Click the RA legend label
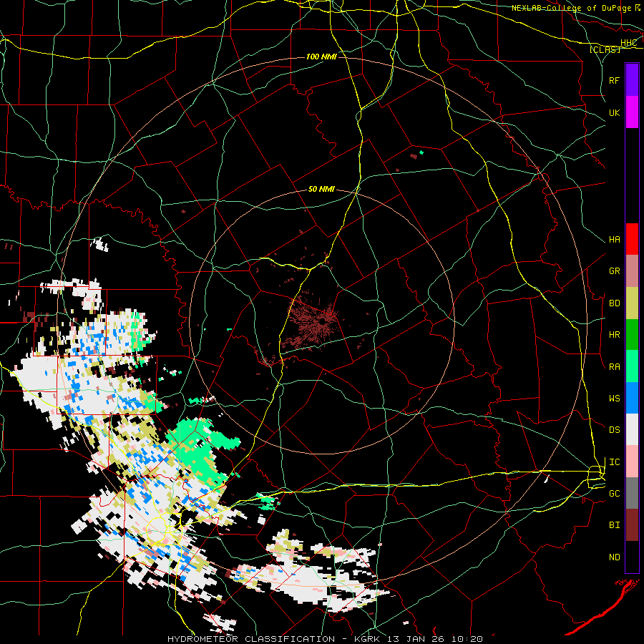The image size is (644, 644). pos(614,367)
